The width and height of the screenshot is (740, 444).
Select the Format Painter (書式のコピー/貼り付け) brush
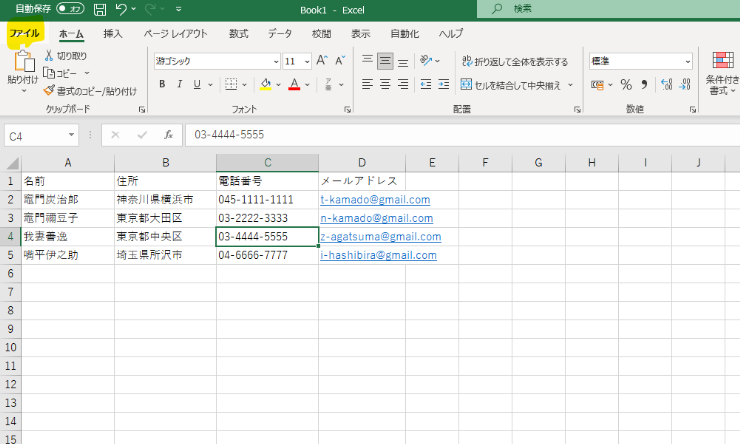(x=48, y=90)
